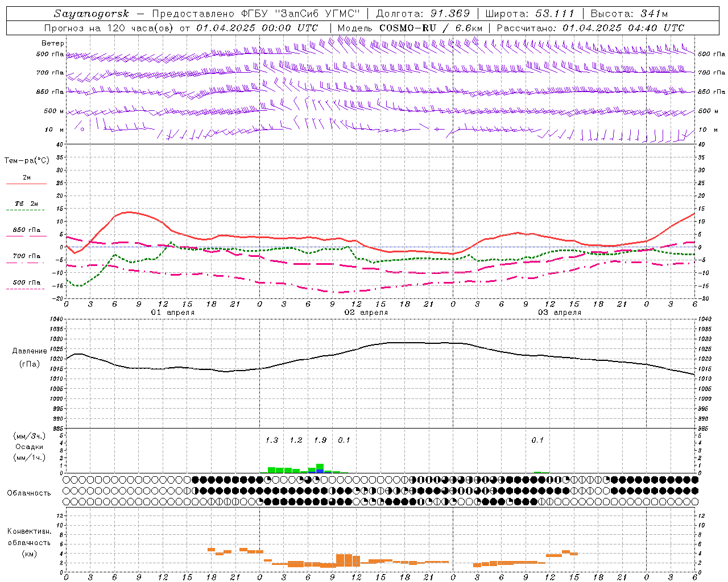
Task: Click the 'Ветер' wind panel label
Action: 53,43
